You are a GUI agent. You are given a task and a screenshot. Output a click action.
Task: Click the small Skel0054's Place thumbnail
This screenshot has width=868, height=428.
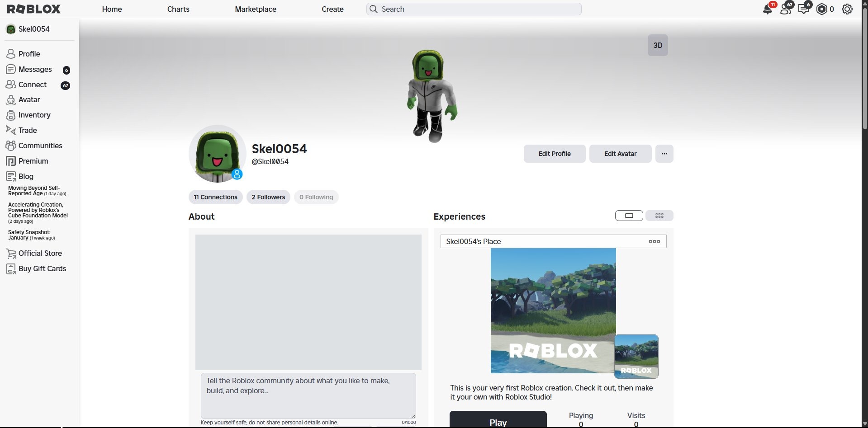636,356
